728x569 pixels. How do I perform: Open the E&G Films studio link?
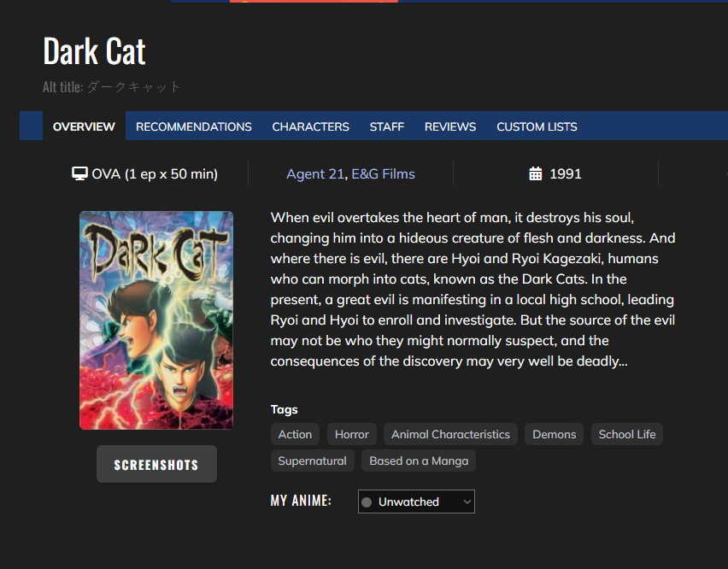coord(385,174)
